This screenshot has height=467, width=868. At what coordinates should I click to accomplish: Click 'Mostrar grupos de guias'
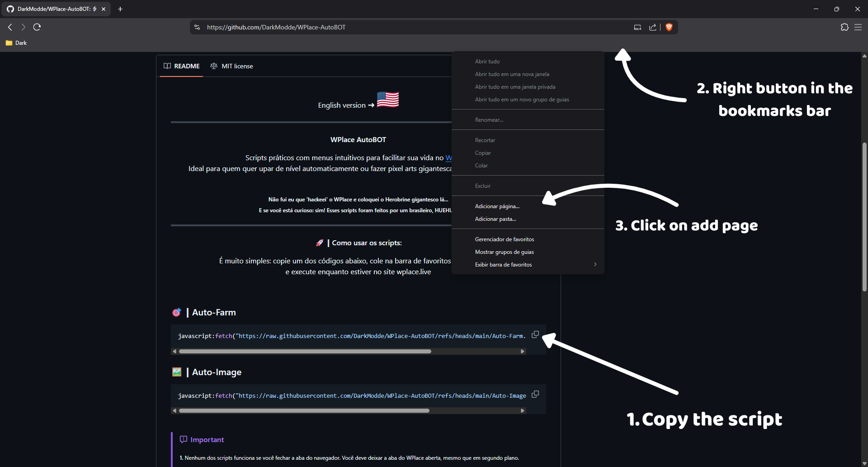click(x=528, y=252)
